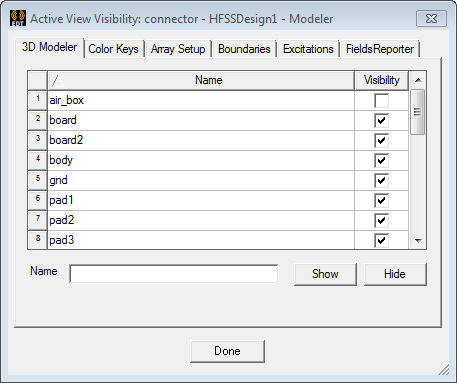
Task: Toggle visibility checkbox for gnd
Action: pos(382,180)
